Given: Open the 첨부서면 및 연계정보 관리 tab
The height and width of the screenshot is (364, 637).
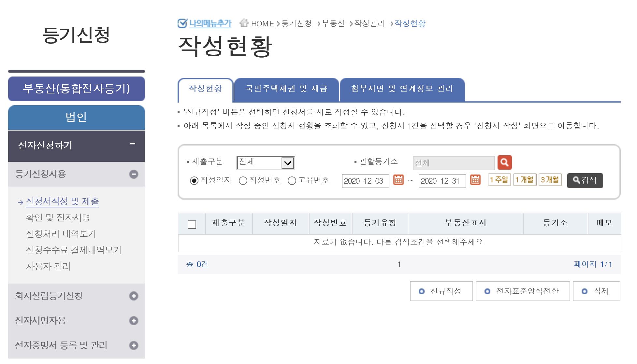Looking at the screenshot, I should [402, 89].
